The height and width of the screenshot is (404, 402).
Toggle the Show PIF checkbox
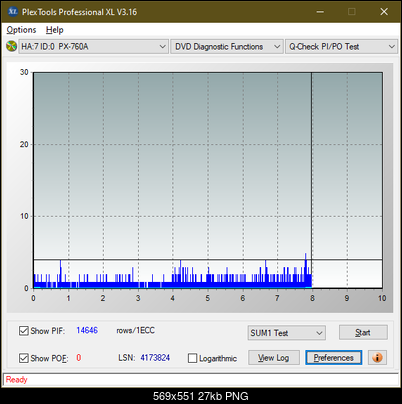(24, 331)
